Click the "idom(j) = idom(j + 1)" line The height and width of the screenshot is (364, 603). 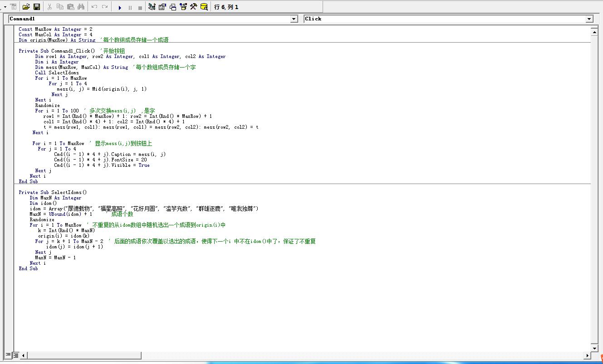tap(74, 247)
